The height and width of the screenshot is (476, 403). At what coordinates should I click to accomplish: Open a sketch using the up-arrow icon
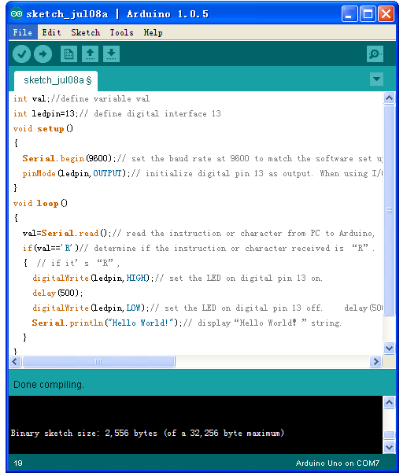coord(90,54)
